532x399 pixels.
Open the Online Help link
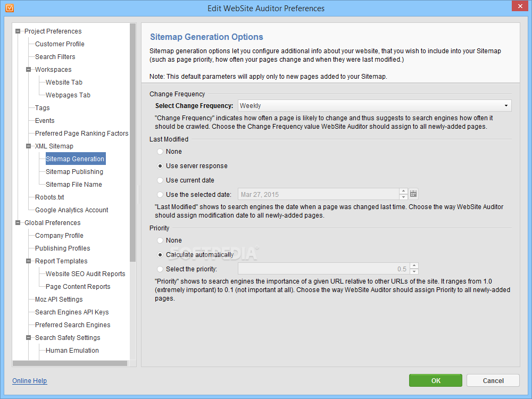point(29,381)
